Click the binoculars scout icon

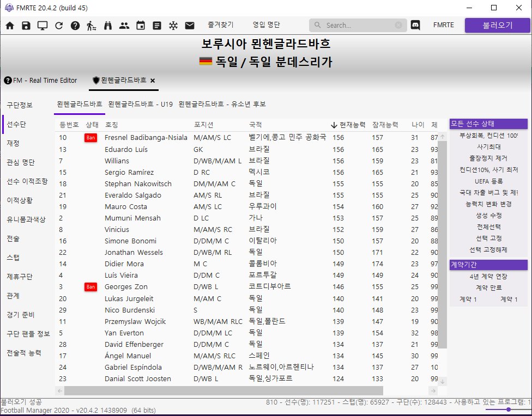108,26
